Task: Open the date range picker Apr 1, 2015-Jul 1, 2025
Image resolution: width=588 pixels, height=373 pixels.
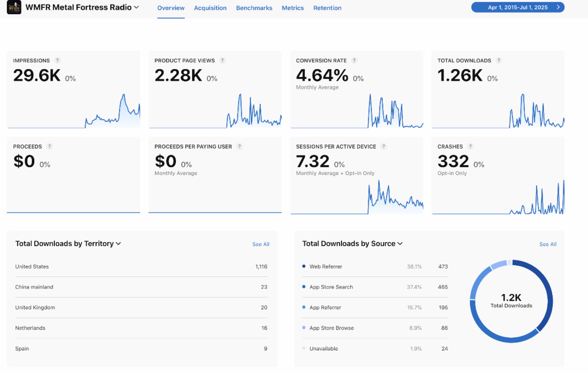Action: (x=517, y=7)
